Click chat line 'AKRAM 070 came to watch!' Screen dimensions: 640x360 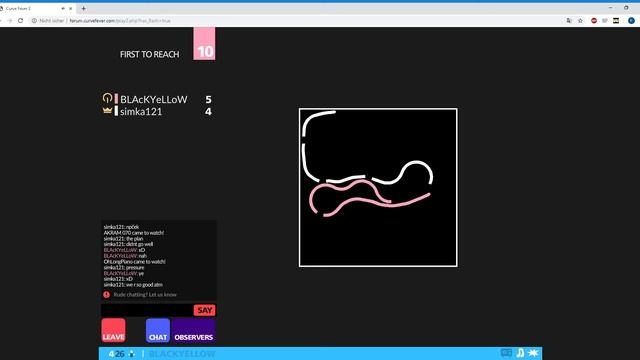[133, 233]
